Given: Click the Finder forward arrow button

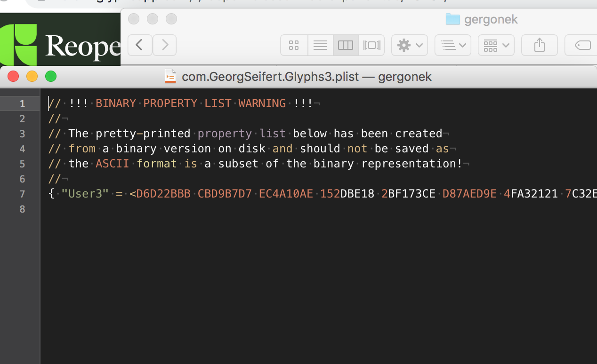Looking at the screenshot, I should pyautogui.click(x=164, y=45).
